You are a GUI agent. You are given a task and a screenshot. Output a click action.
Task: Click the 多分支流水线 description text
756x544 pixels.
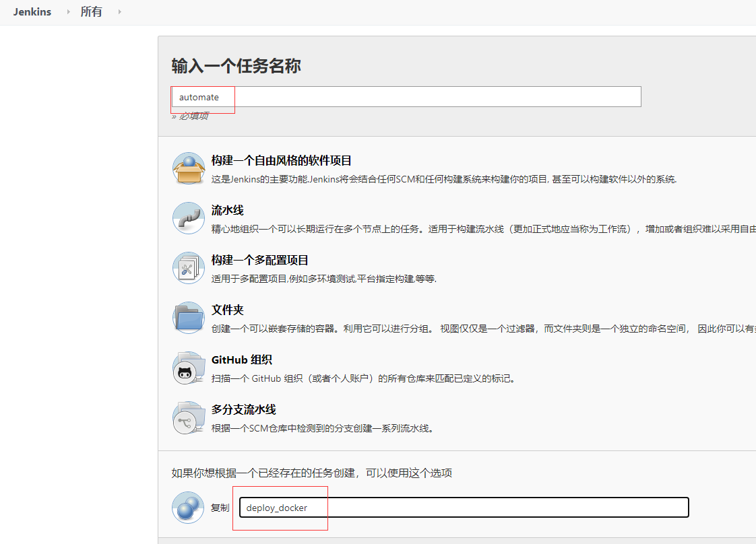323,428
